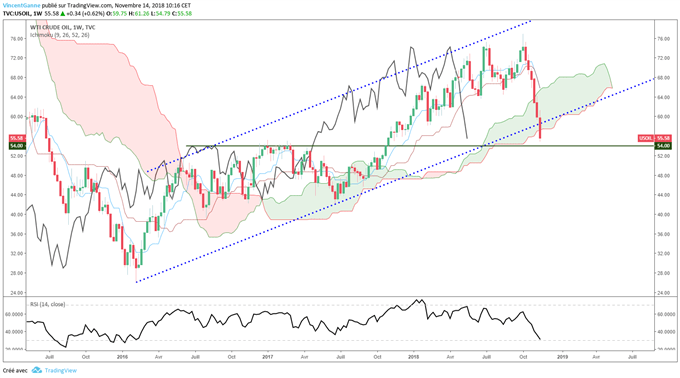680x378 pixels.
Task: Select the horizontal green 54.00 support line
Action: 420,146
